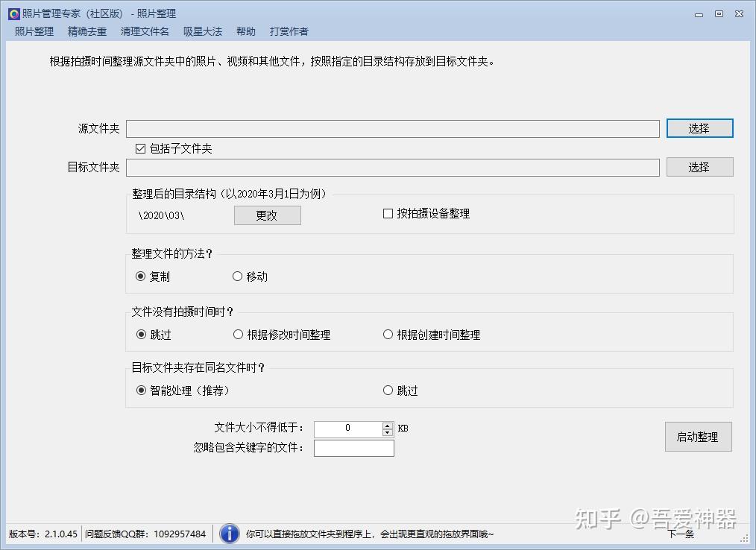Open the 吸星大法 menu
The width and height of the screenshot is (756, 550).
203,31
